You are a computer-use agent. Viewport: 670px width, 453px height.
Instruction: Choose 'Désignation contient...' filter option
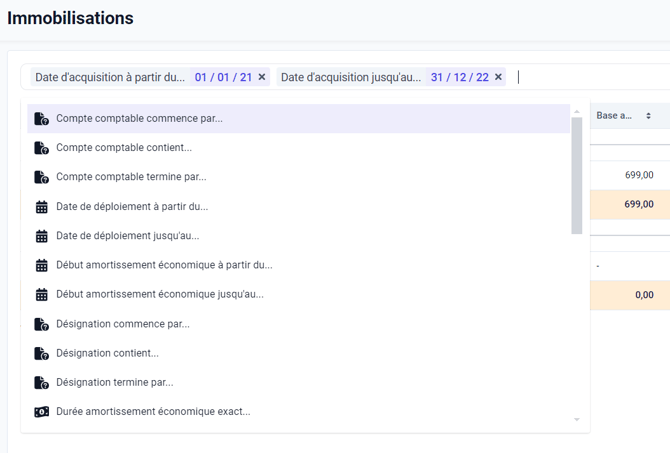click(107, 353)
